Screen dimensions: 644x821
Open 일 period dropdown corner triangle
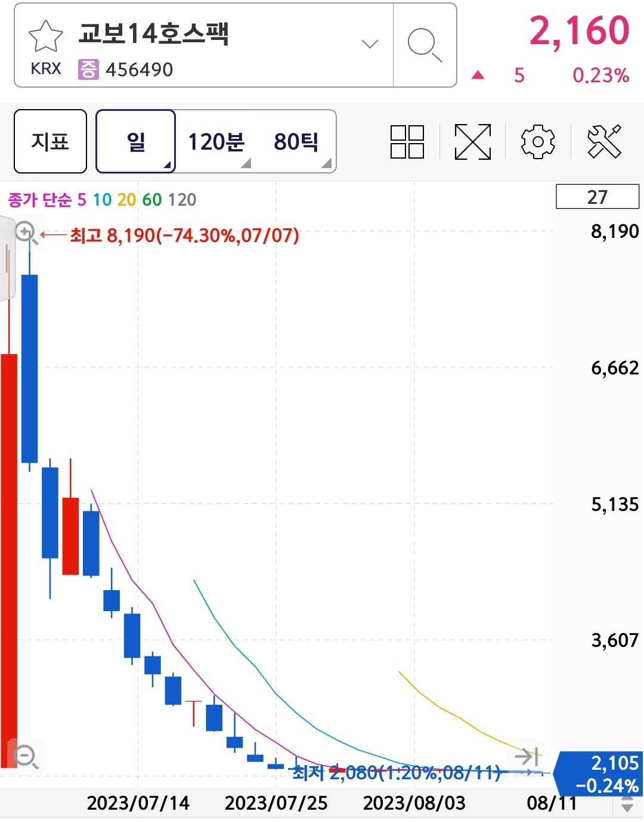coord(168,165)
